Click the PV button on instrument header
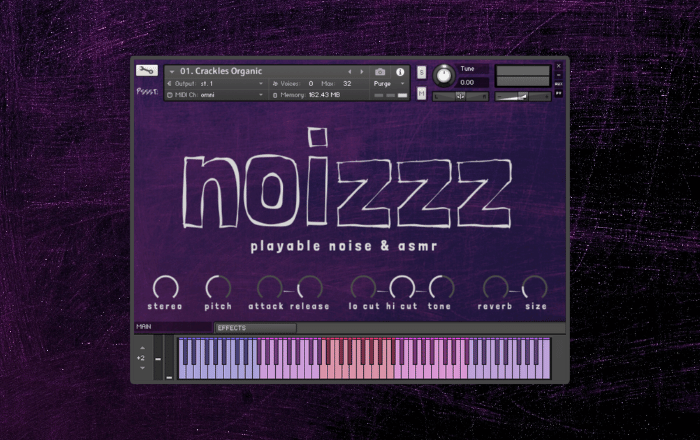700x440 pixels. (x=558, y=93)
